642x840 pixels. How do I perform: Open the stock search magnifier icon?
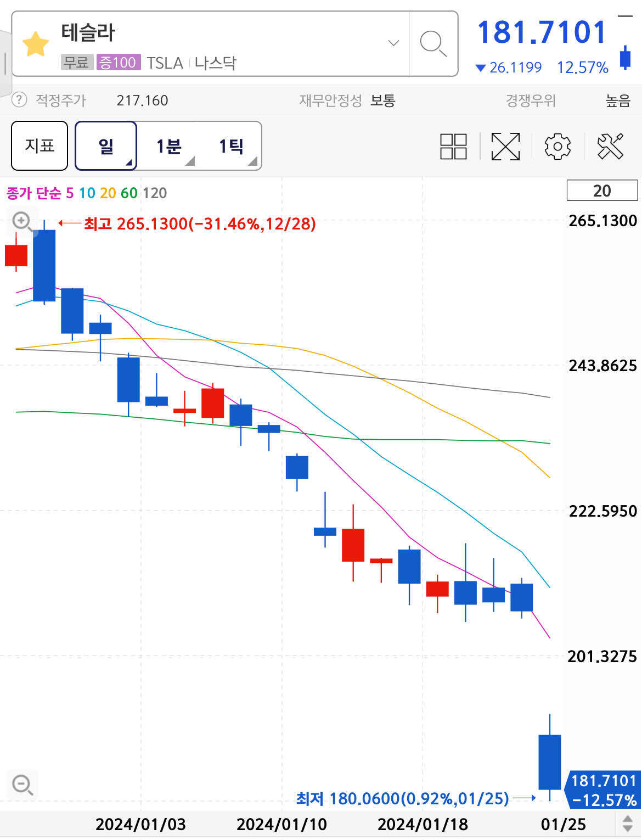433,43
